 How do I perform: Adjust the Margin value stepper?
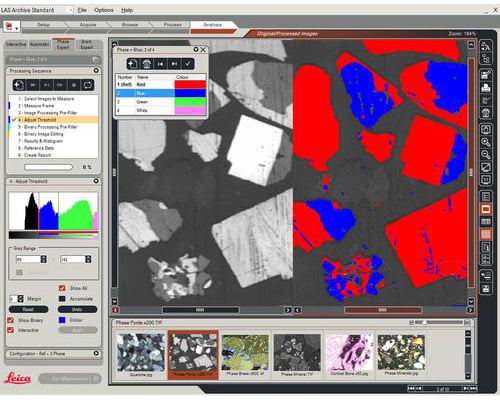tap(21, 299)
